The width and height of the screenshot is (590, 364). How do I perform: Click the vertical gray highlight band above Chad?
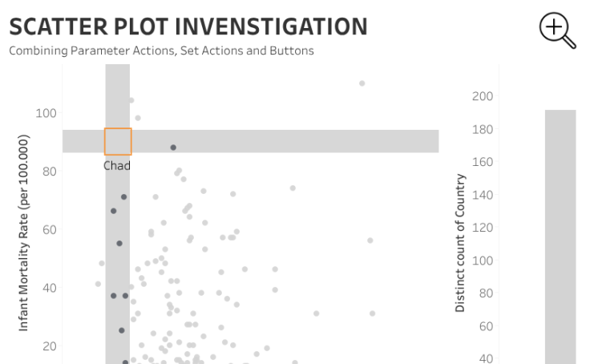pos(117,95)
